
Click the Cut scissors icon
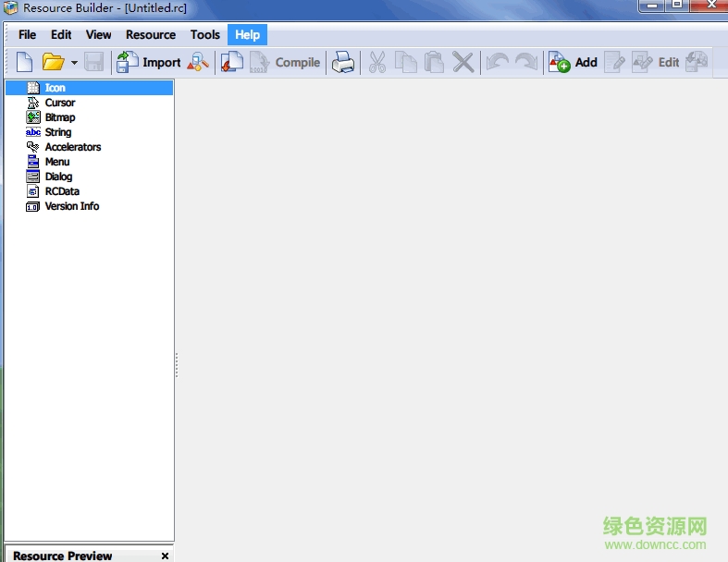pos(377,62)
